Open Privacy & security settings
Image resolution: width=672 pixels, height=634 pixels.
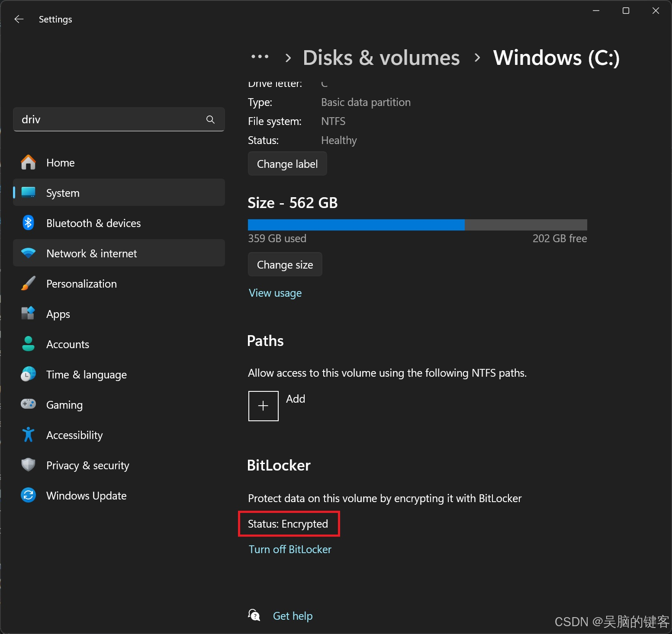coord(119,465)
